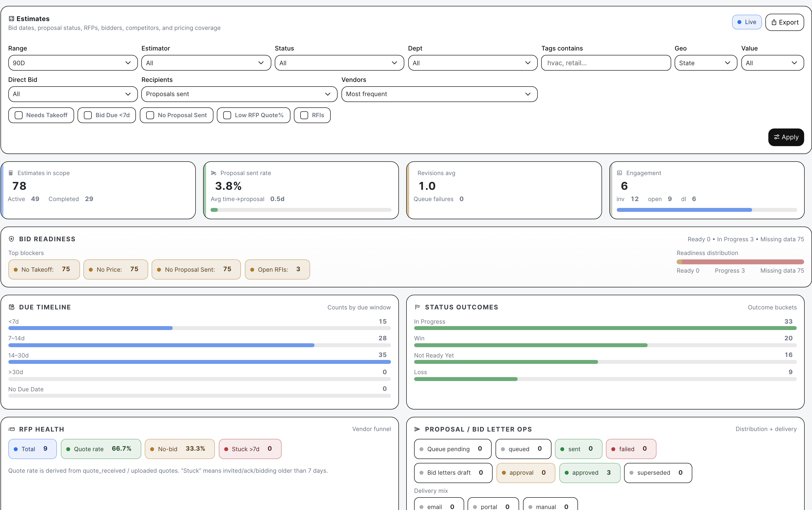
Task: Click the approved 3 chip
Action: click(590, 473)
